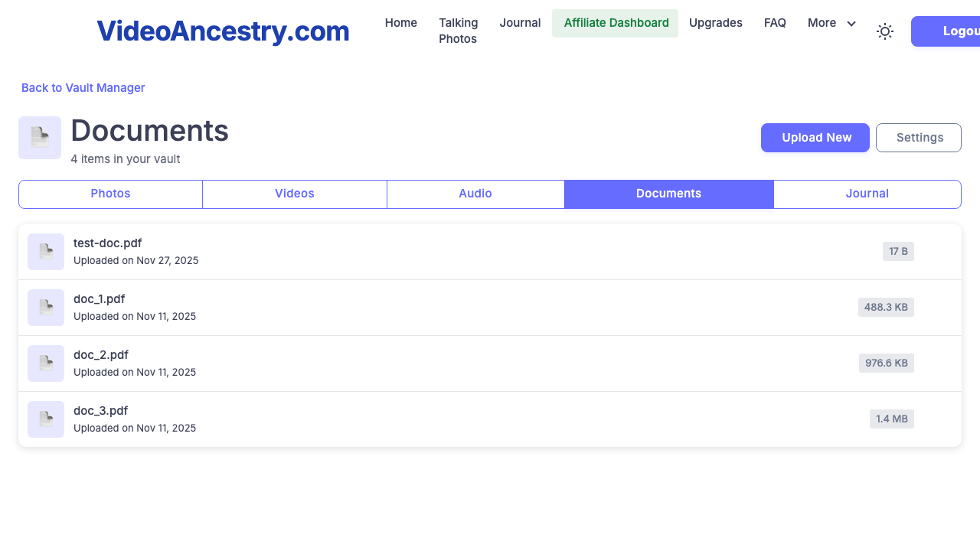Open the Affiliate Dashboard menu item

tap(616, 23)
